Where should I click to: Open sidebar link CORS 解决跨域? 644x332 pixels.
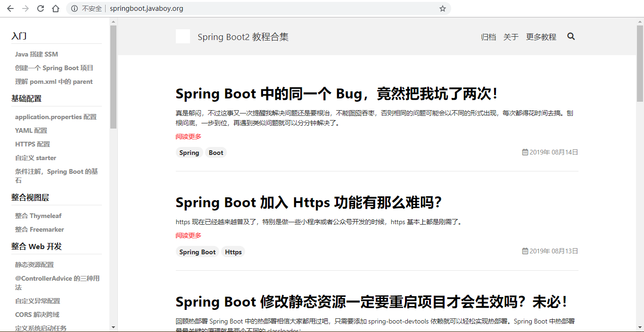coord(37,315)
